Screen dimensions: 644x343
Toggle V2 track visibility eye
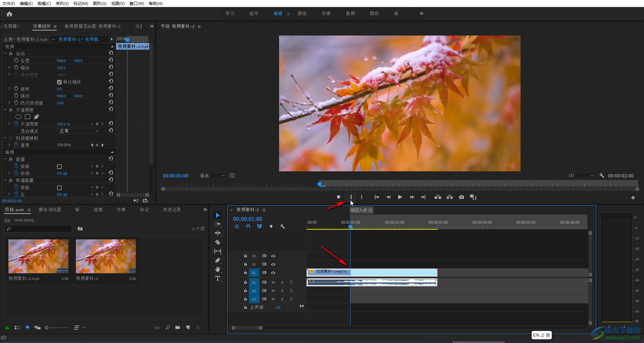tap(273, 264)
